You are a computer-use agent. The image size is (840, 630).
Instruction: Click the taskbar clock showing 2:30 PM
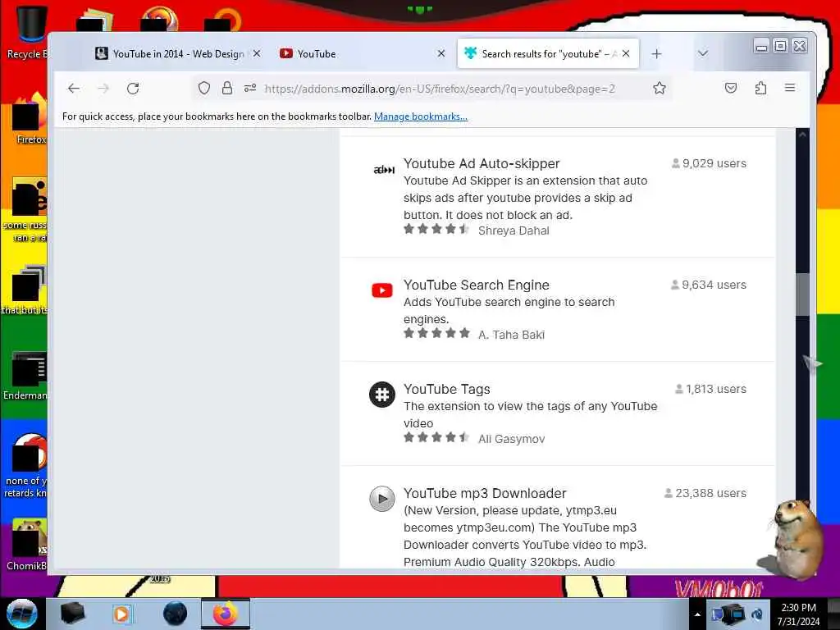[798, 614]
